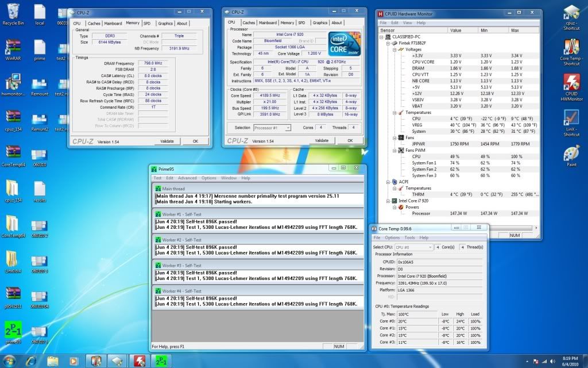Click the Windows Start orb
Screen dimensions: 588x368
click(10, 361)
